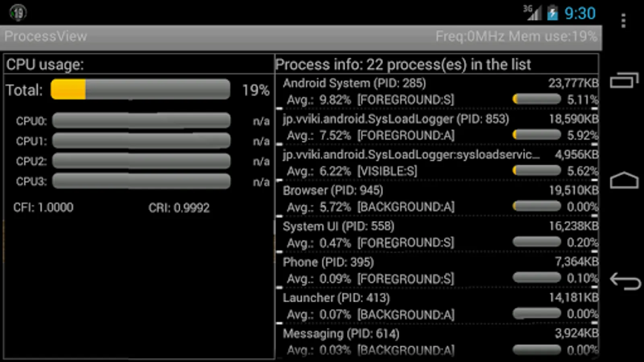
Task: Tap the CRI: 0.9992 value
Action: click(x=179, y=208)
